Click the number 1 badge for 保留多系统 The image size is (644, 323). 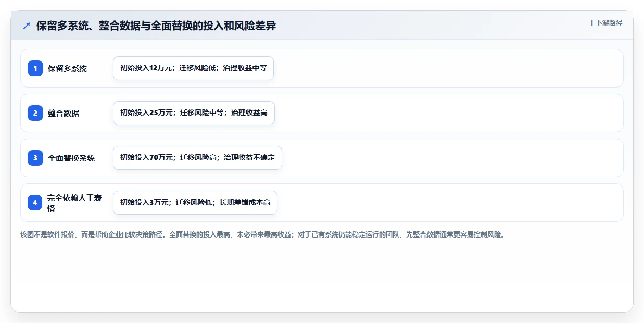[35, 68]
